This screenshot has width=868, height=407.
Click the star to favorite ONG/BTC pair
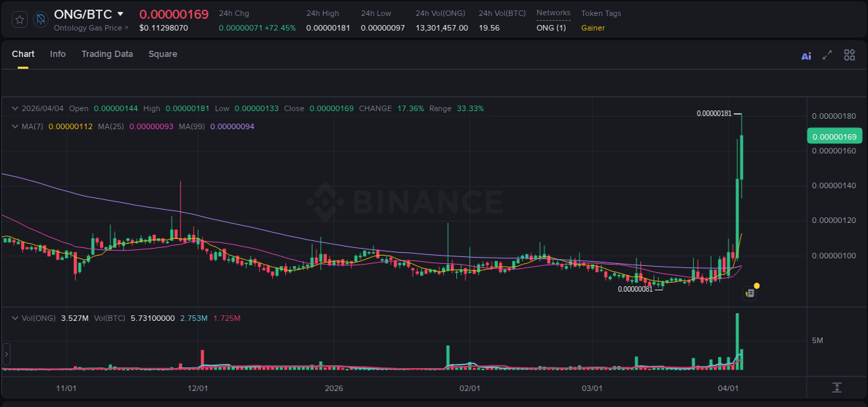pos(19,19)
